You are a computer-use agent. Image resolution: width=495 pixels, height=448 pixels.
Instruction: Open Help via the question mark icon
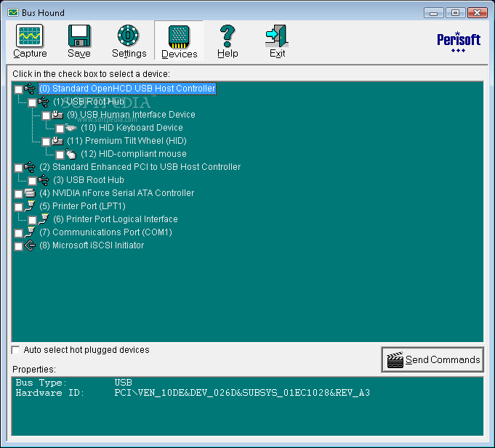click(x=228, y=36)
